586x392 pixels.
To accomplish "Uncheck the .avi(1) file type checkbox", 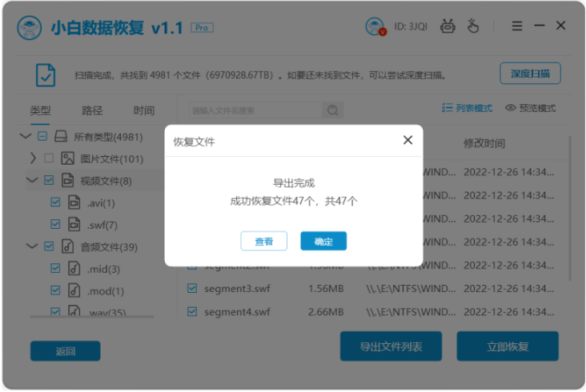I will [x=55, y=202].
